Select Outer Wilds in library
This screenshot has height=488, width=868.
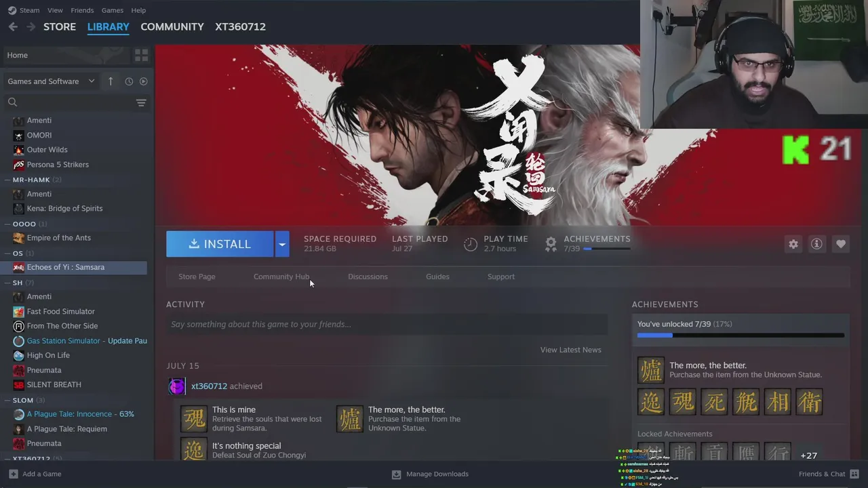(47, 150)
